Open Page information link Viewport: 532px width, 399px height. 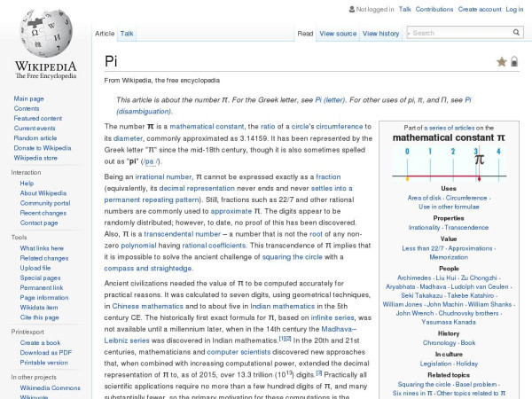click(x=44, y=297)
